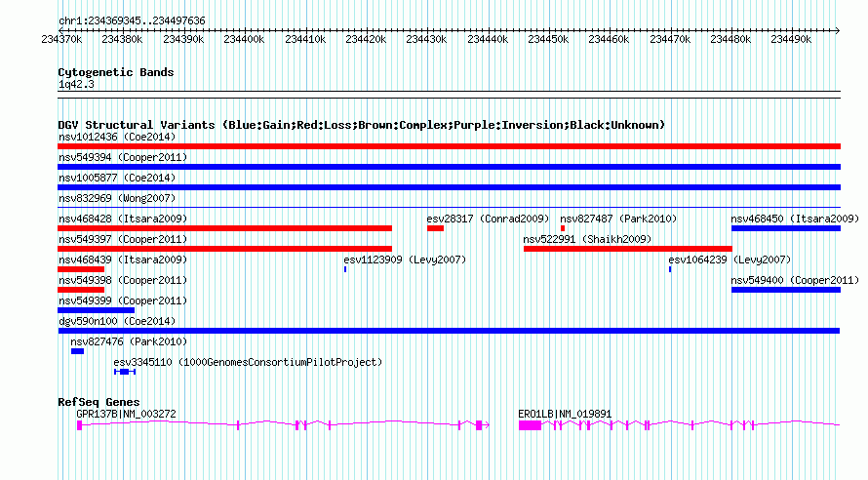This screenshot has height=480, width=868.
Task: Open the GPR137B NM_003272 gene model
Action: point(283,424)
